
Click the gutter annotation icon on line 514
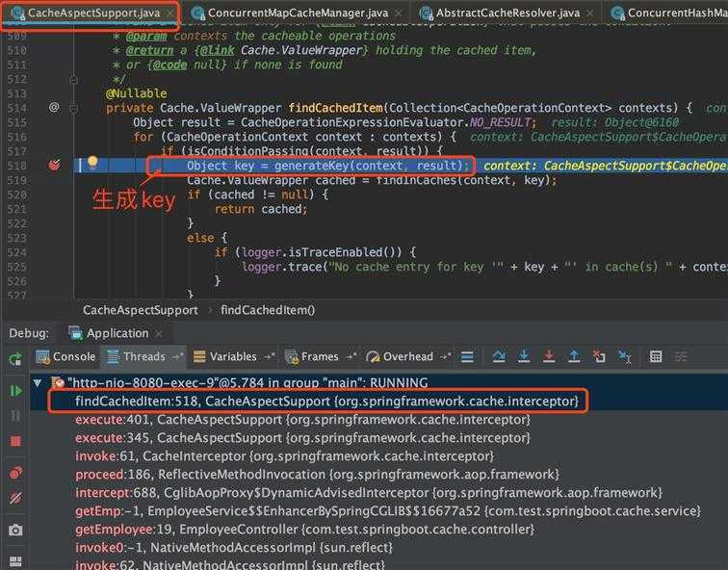point(54,108)
